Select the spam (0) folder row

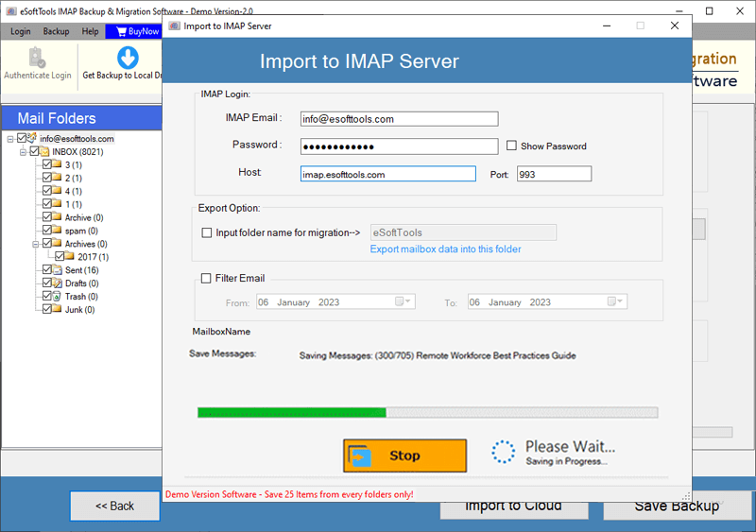81,231
